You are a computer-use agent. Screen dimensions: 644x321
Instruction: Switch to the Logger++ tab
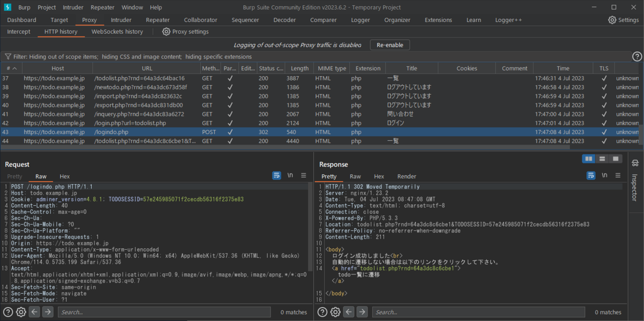coord(508,20)
